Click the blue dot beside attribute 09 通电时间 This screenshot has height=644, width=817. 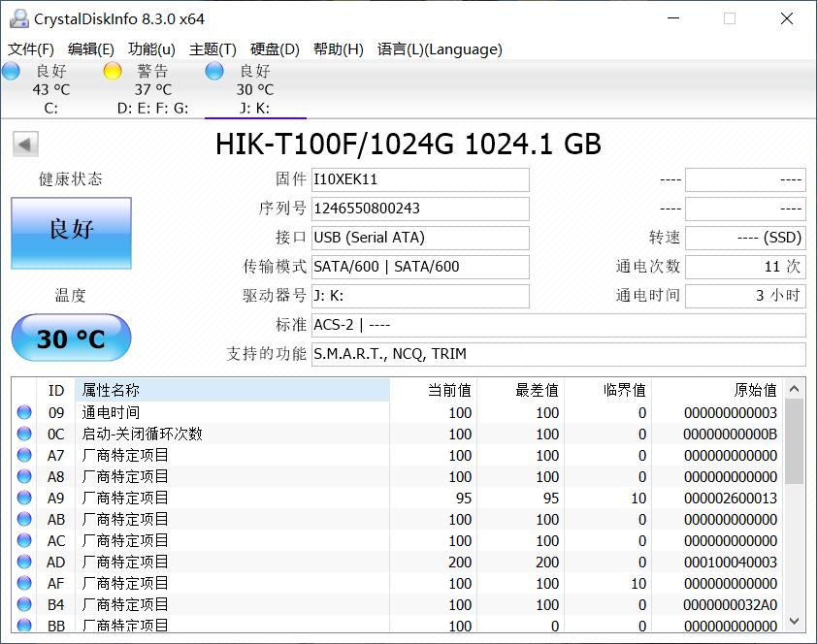point(24,411)
